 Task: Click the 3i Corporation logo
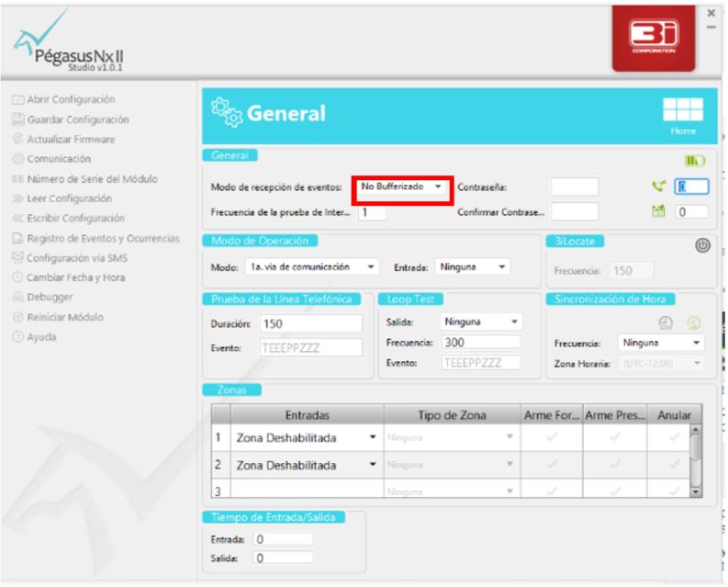coord(654,38)
